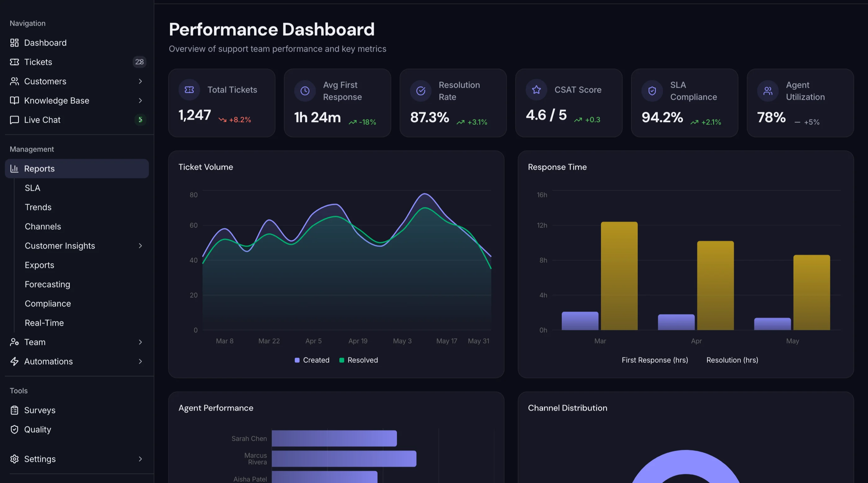Viewport: 868px width, 483px height.
Task: Expand the Team section chevron
Action: (140, 342)
